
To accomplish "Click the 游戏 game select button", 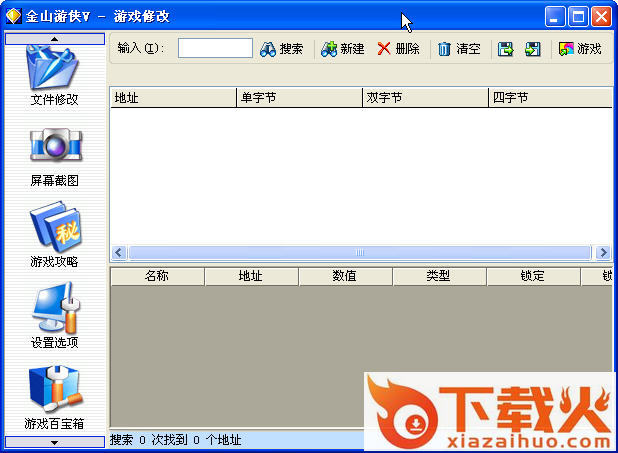I will coord(580,49).
